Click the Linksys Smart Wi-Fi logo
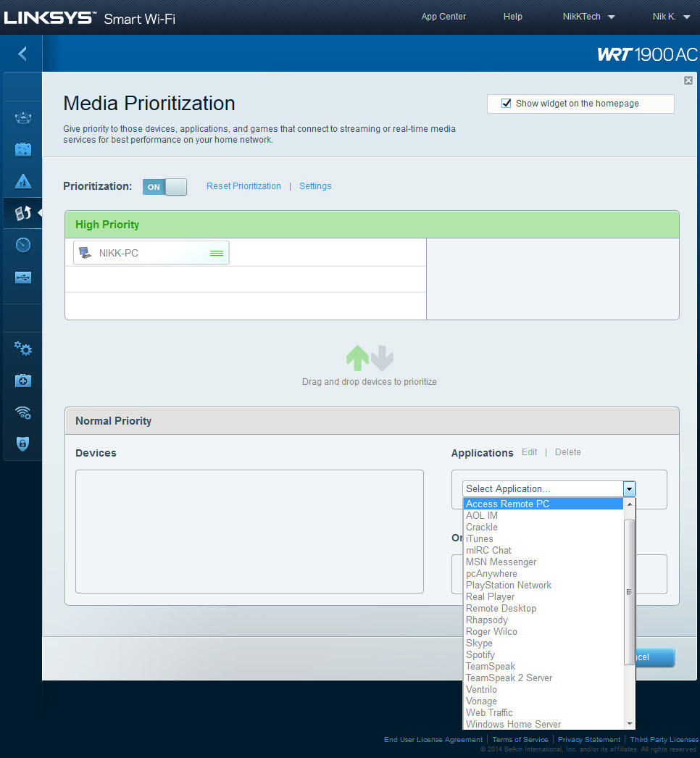The image size is (700, 758). coord(90,18)
